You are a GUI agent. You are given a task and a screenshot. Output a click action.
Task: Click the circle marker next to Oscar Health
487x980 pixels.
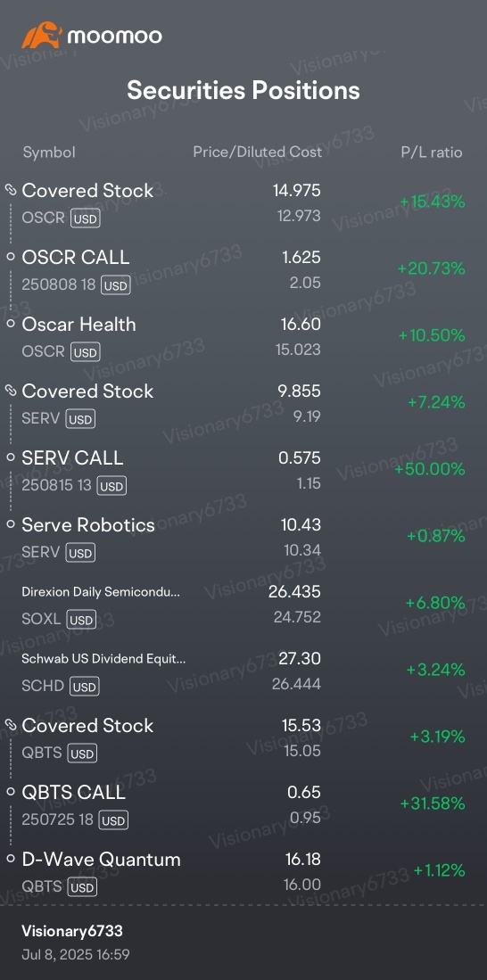tap(10, 324)
